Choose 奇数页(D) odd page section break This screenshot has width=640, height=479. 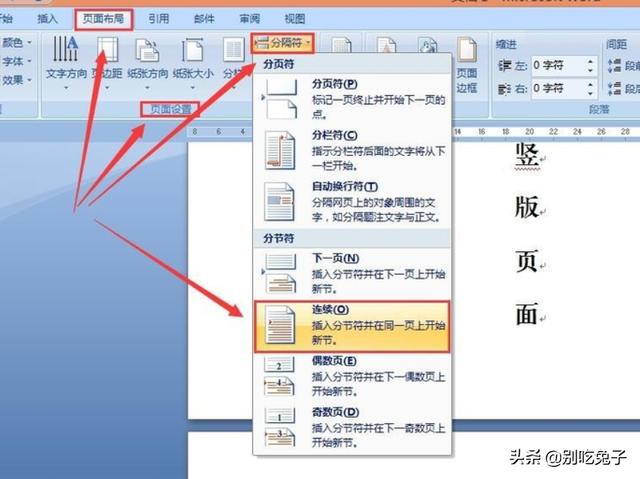[352, 427]
